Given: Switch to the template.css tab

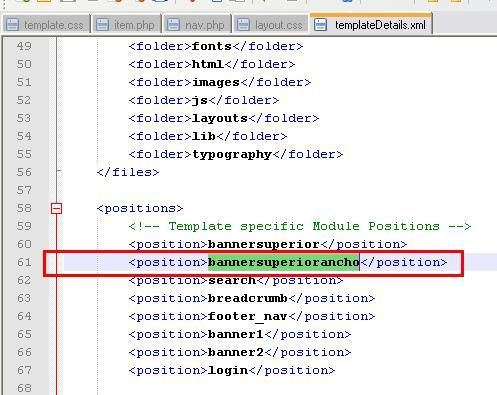Looking at the screenshot, I should [46, 25].
